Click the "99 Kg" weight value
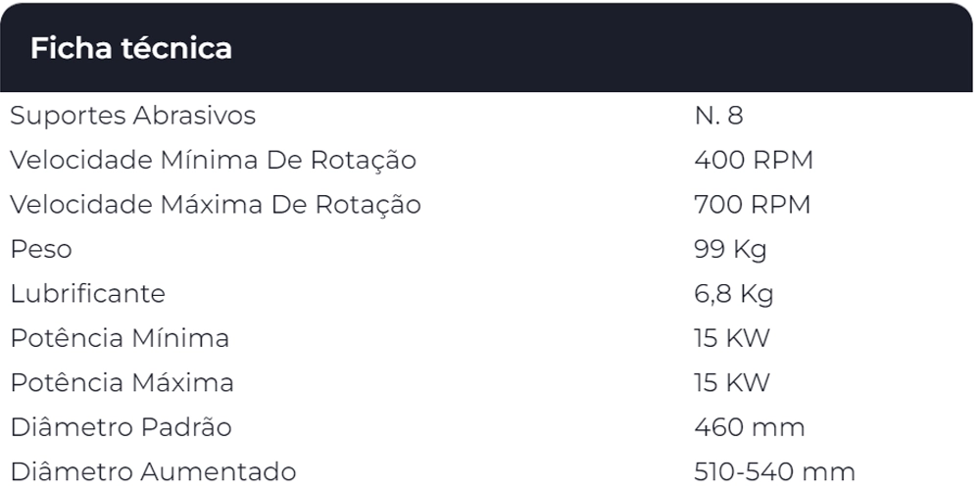 730,249
